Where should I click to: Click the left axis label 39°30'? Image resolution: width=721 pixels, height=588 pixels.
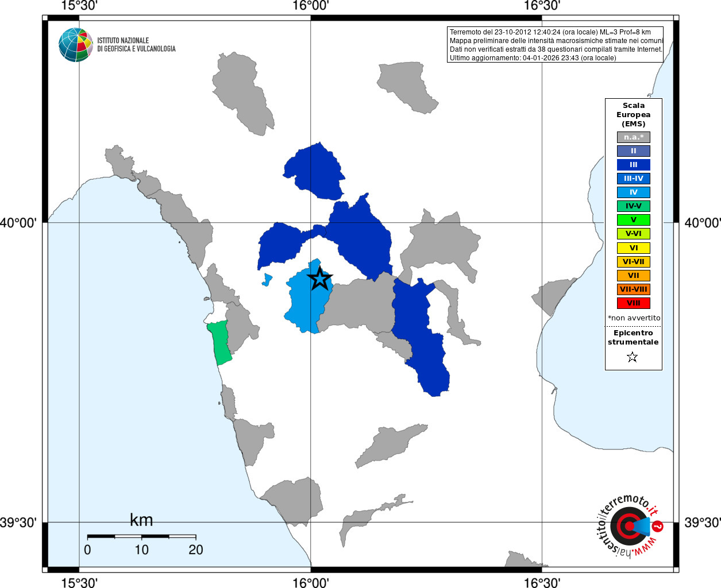(18, 523)
